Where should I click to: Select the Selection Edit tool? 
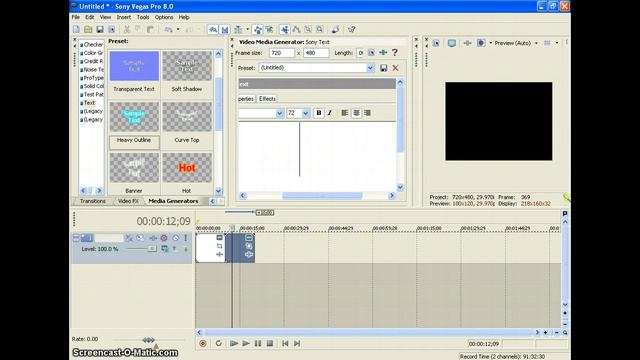click(x=308, y=29)
